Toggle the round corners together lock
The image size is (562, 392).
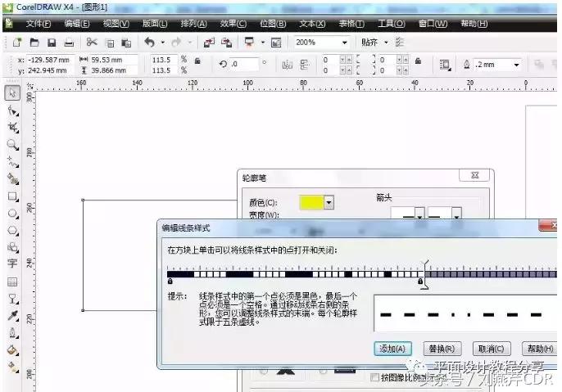click(418, 61)
